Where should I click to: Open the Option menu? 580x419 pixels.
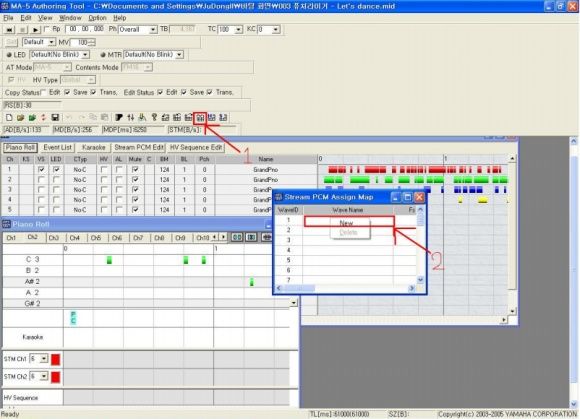click(97, 18)
